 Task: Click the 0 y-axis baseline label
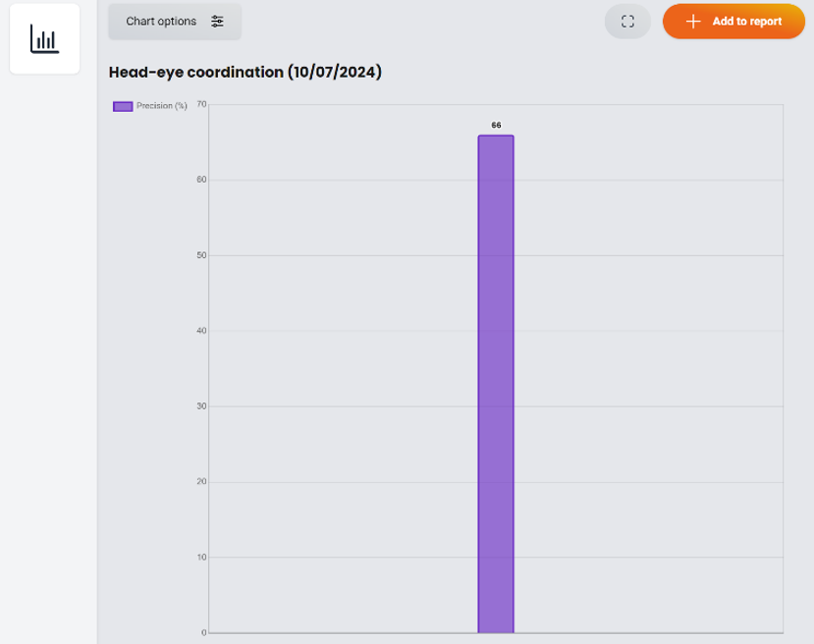point(203,633)
